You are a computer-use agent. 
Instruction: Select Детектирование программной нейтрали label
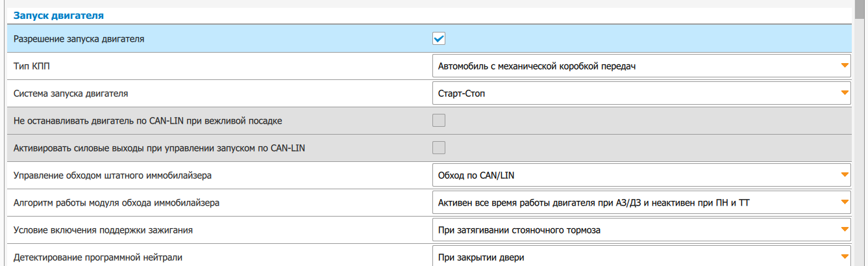point(98,257)
